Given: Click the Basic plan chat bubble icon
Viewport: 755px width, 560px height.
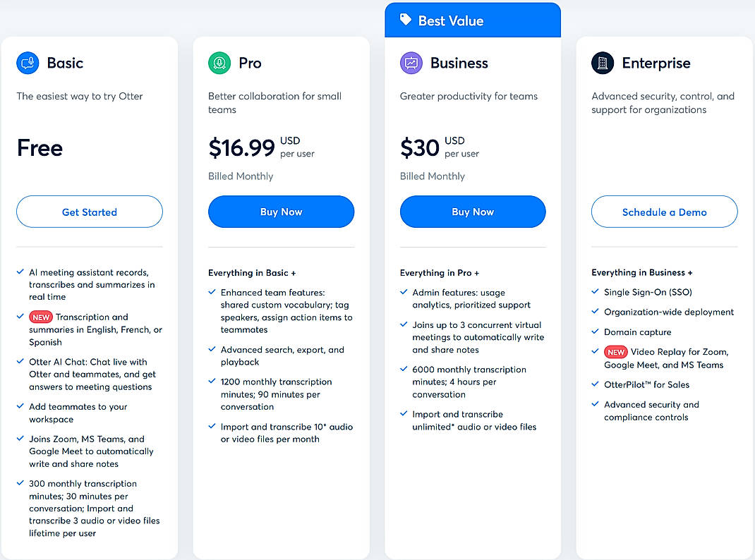Looking at the screenshot, I should pos(27,63).
